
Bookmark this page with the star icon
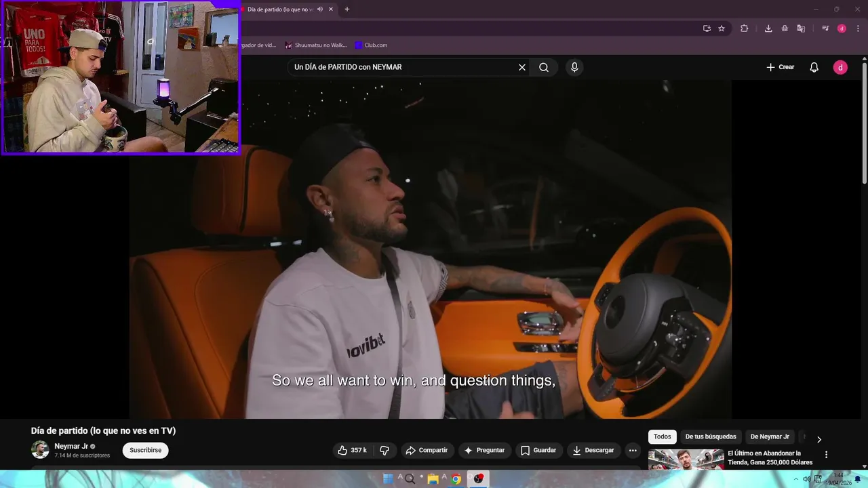click(x=722, y=28)
